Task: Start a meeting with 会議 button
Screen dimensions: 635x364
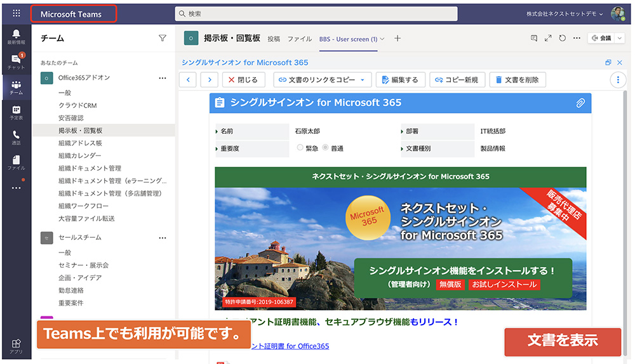Action: click(601, 38)
